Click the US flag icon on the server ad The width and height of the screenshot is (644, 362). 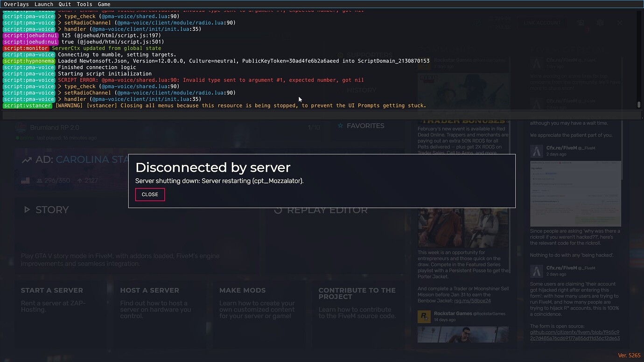pos(25,180)
